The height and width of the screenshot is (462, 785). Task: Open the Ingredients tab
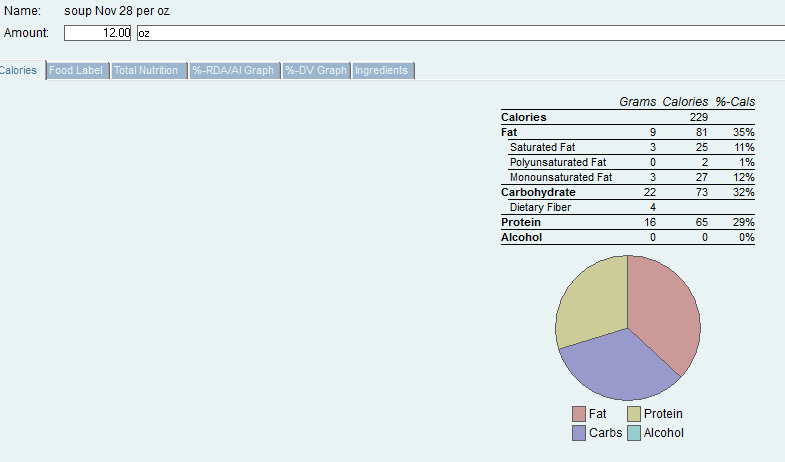click(382, 71)
